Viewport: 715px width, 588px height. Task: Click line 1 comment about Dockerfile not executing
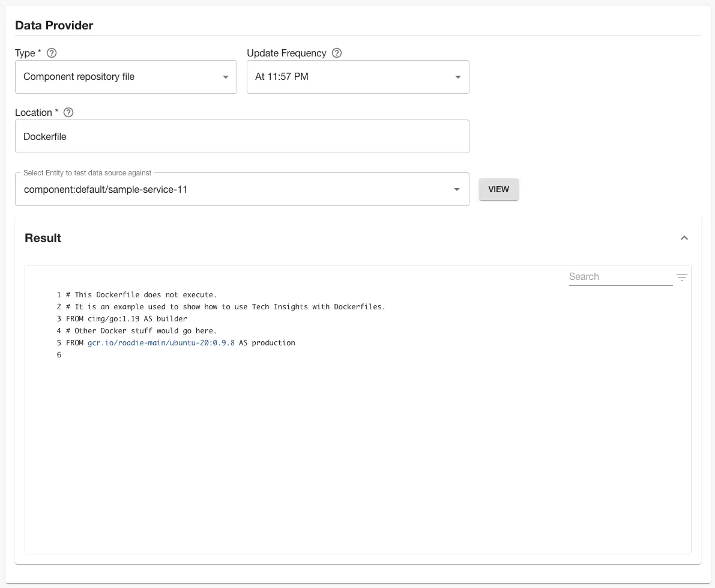[141, 295]
